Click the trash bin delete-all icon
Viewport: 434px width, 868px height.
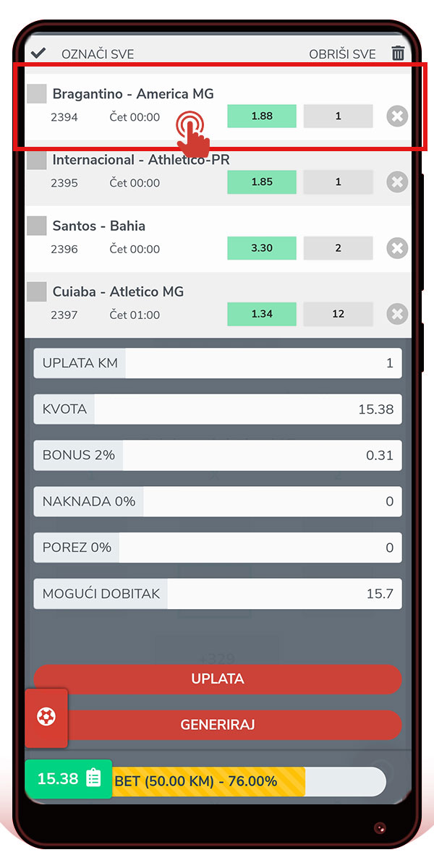pyautogui.click(x=398, y=54)
